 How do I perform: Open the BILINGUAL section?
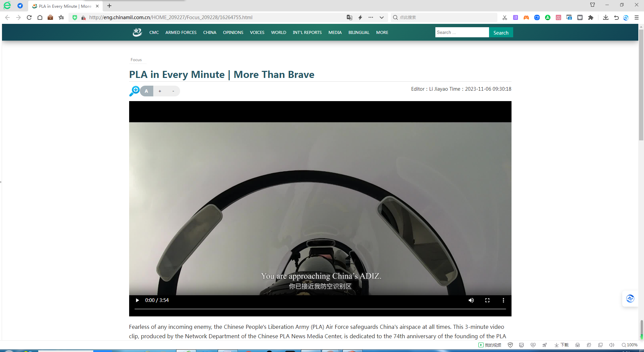click(x=359, y=33)
